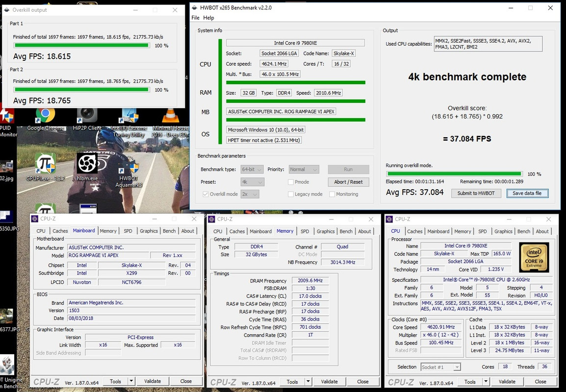This screenshot has width=566, height=392.
Task: Enable the Monitoring checkbox
Action: click(332, 194)
